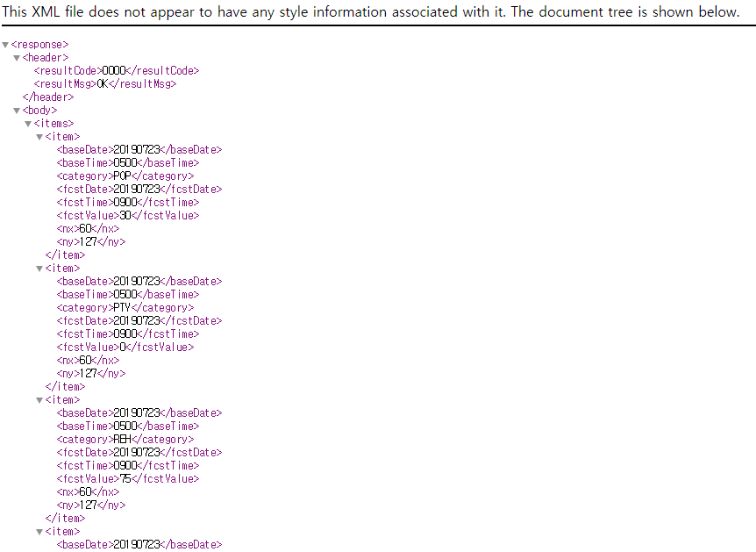This screenshot has height=552, width=756.
Task: Click nx 60 in the PTY item
Action: tap(88, 361)
